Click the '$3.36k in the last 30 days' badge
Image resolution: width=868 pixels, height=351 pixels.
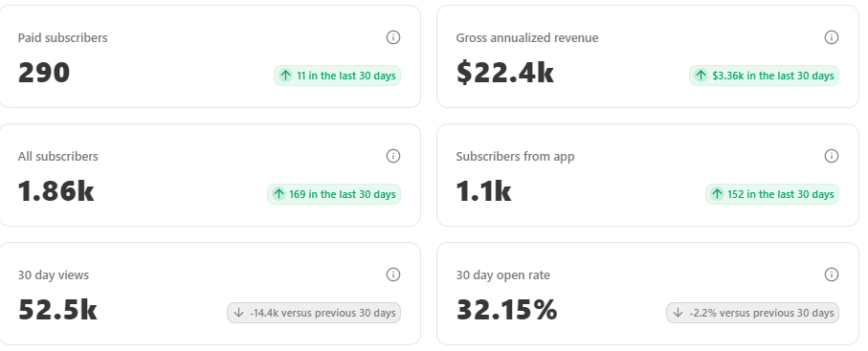pyautogui.click(x=764, y=76)
